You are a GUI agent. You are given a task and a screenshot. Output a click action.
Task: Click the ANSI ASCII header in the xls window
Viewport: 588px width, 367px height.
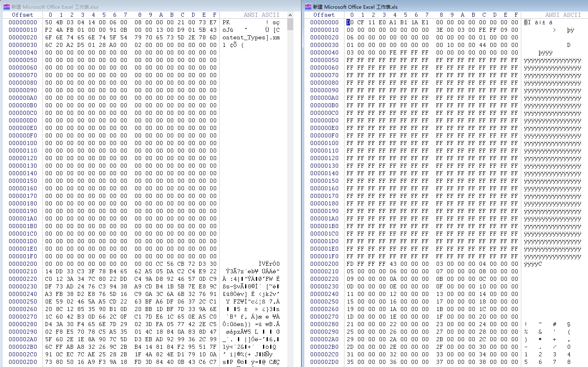pos(563,15)
